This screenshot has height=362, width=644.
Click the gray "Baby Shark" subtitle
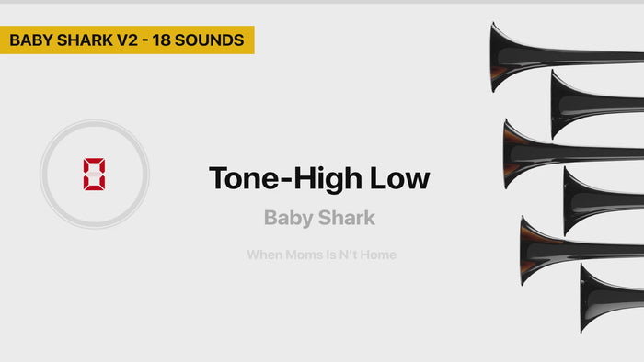click(x=319, y=218)
